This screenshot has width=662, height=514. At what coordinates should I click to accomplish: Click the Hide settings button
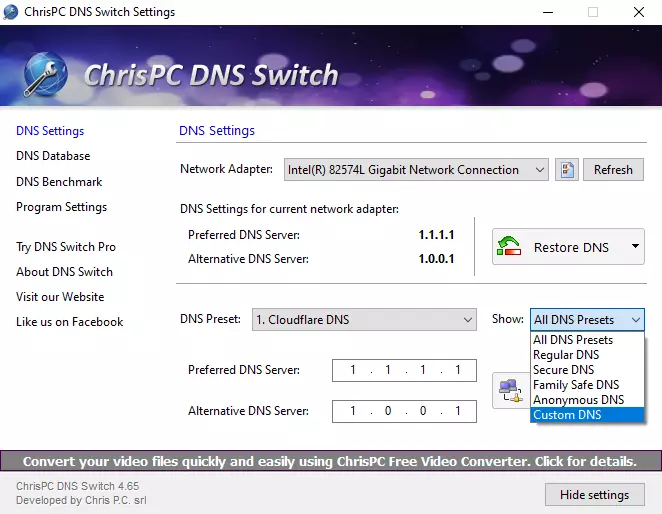[x=594, y=494]
